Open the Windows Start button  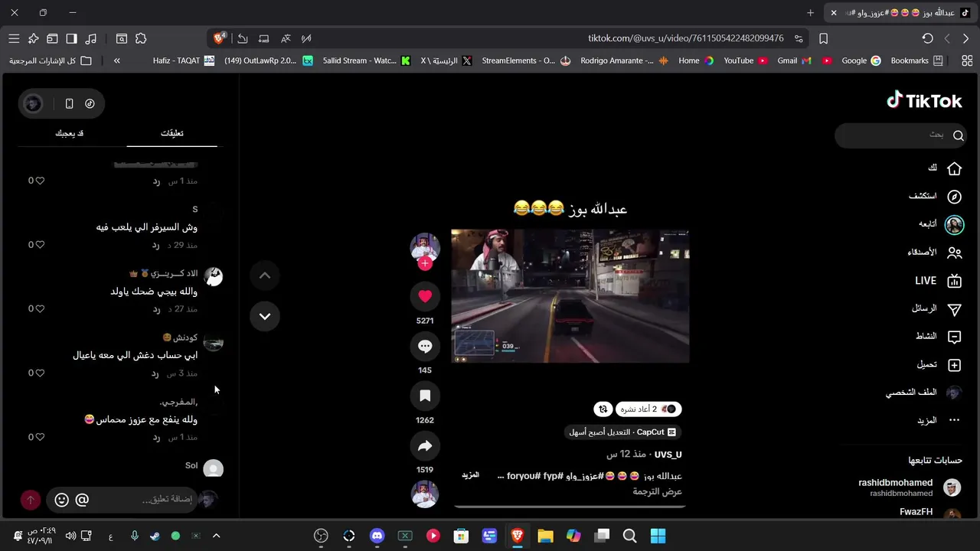658,536
